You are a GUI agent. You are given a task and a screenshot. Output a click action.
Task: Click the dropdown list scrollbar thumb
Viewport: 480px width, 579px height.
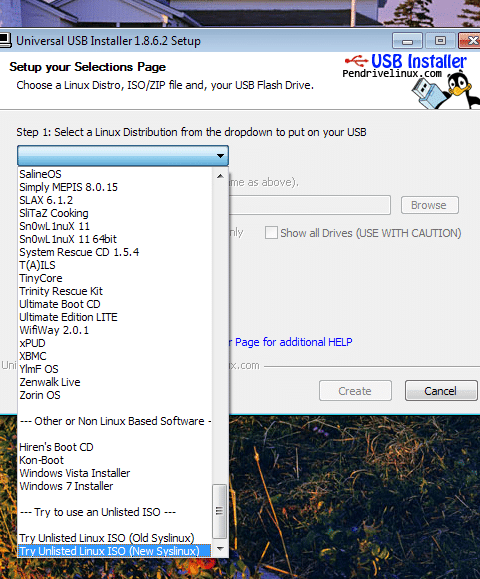pos(220,511)
